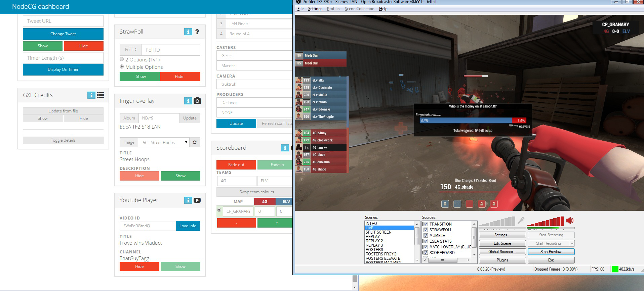The image size is (644, 291).
Task: Toggle the SCOREBOARD source checkbox
Action: [x=426, y=253]
